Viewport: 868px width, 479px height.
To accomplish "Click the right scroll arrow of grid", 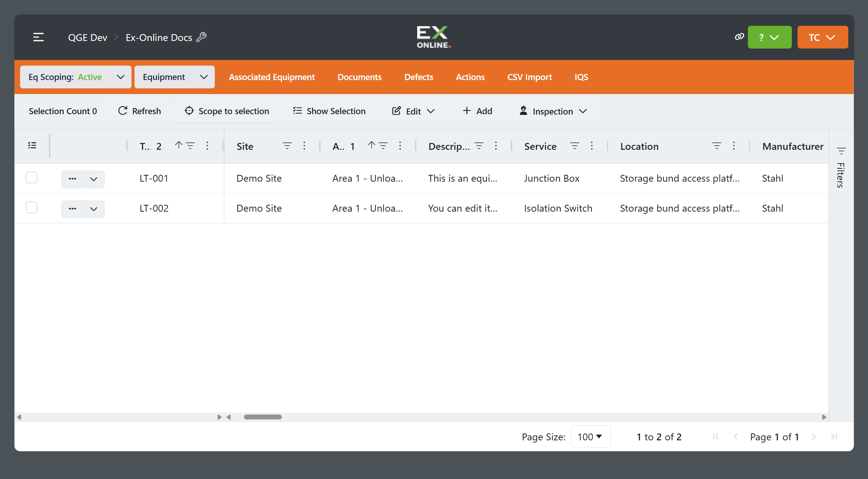I will (x=824, y=417).
